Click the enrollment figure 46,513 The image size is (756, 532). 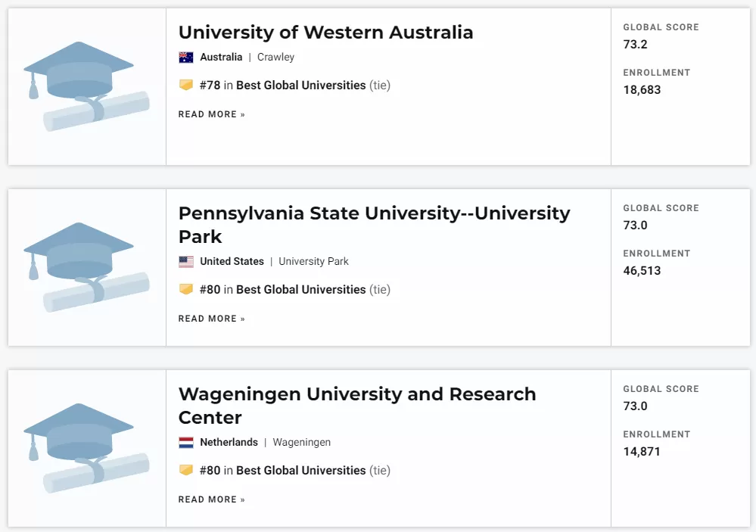(x=642, y=271)
